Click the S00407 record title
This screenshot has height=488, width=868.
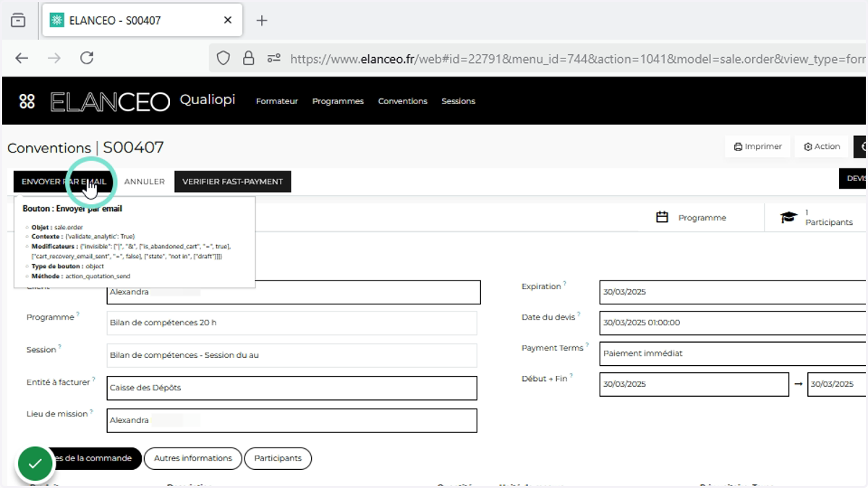pos(134,147)
